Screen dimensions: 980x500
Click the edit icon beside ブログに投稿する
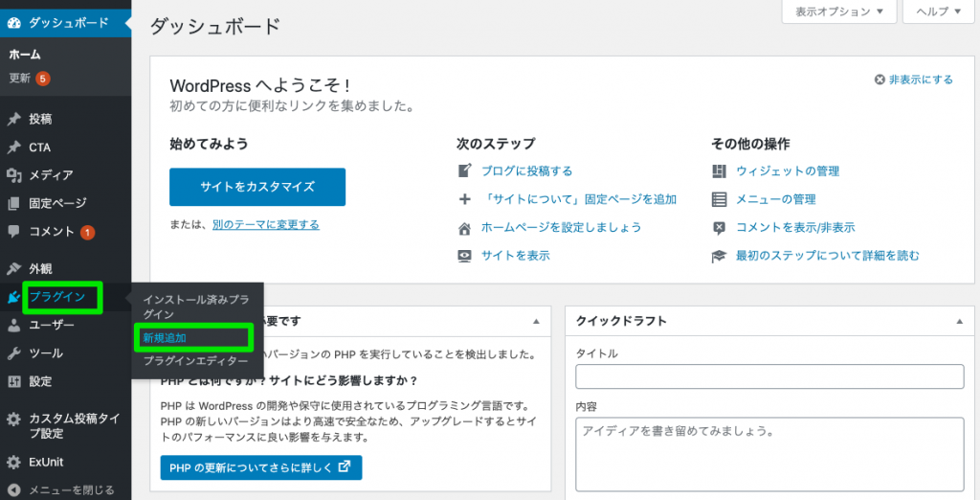point(464,170)
